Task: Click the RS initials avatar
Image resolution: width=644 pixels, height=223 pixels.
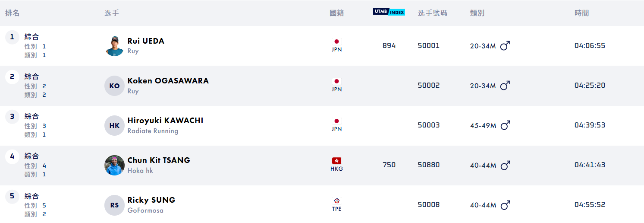Action: click(x=114, y=205)
